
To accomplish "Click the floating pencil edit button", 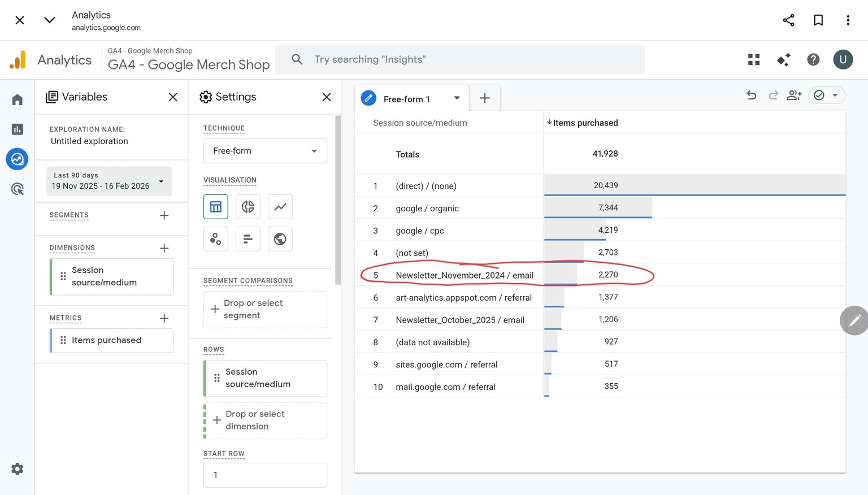I will [854, 320].
